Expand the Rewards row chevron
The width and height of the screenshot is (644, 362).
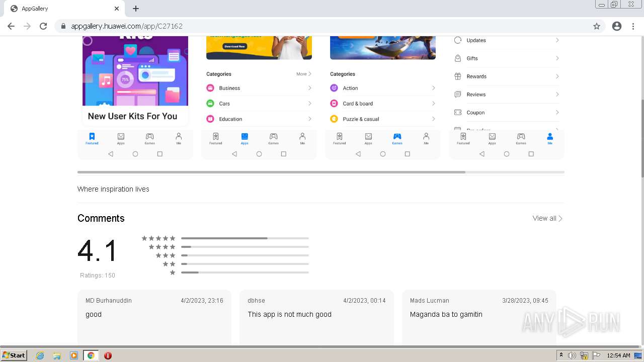[x=557, y=76]
